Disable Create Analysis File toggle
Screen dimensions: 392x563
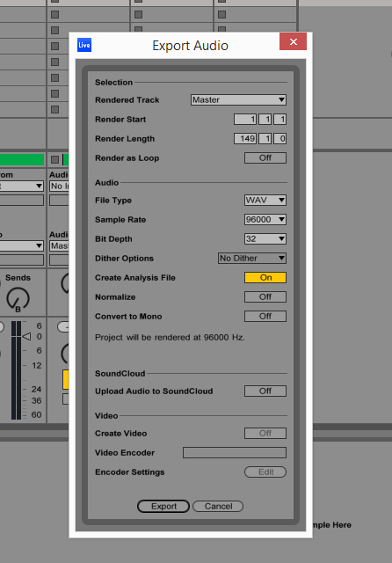coord(265,278)
